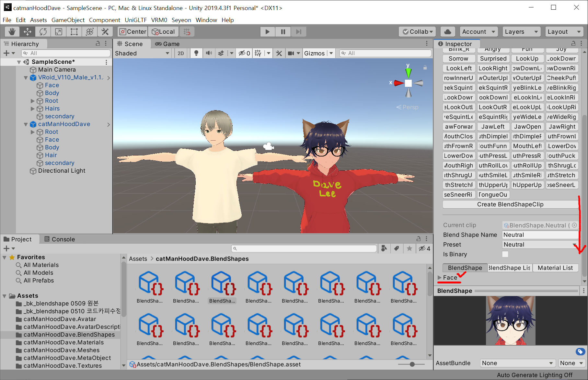Image resolution: width=588 pixels, height=380 pixels.
Task: Open the Shaded draw mode dropdown
Action: (142, 53)
